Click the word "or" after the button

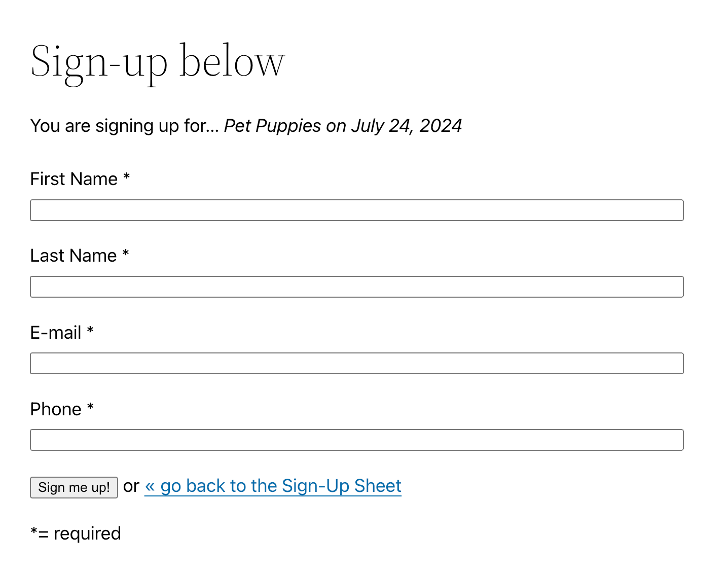(131, 486)
